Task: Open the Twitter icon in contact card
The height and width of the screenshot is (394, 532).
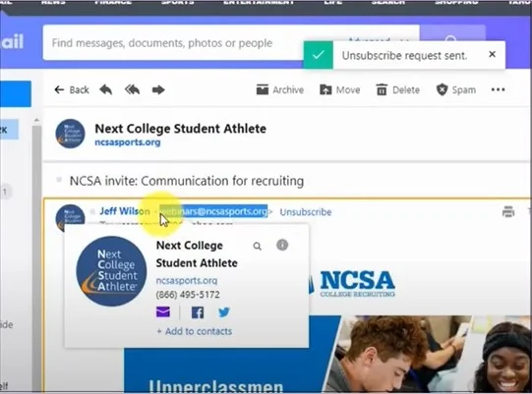Action: [x=224, y=311]
